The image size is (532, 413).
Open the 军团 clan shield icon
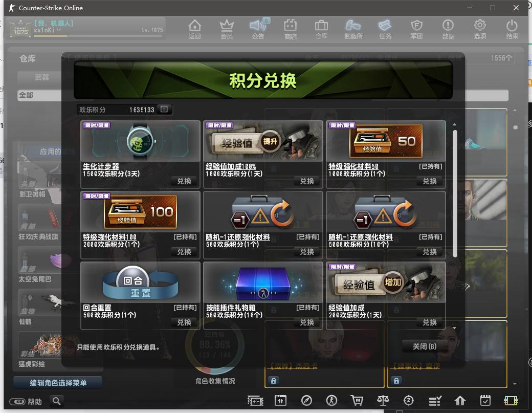[416, 29]
